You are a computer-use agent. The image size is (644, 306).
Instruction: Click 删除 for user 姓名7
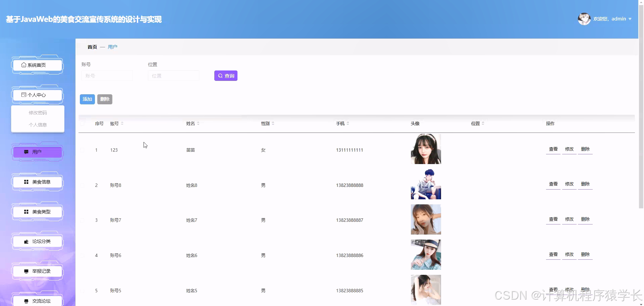point(585,219)
